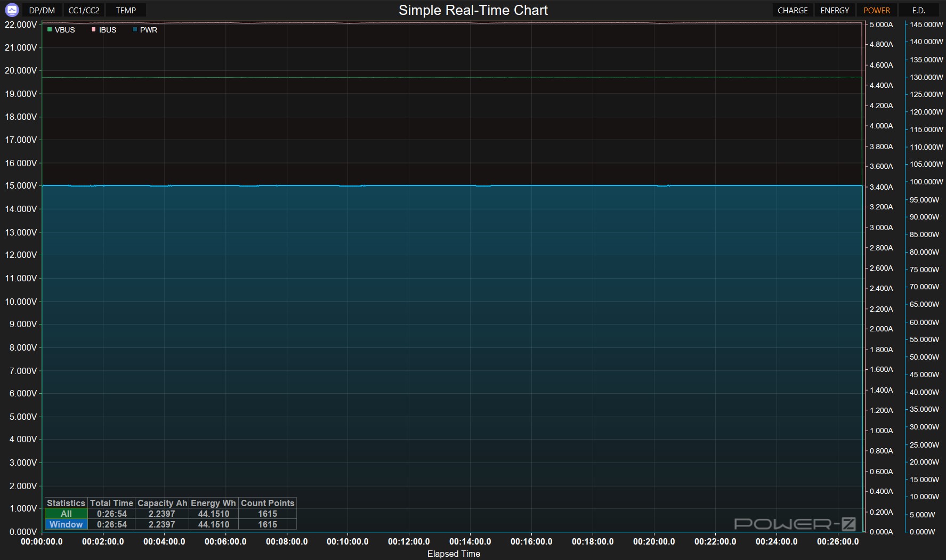Select the green All statistics row
The width and height of the screenshot is (946, 560).
pyautogui.click(x=66, y=514)
